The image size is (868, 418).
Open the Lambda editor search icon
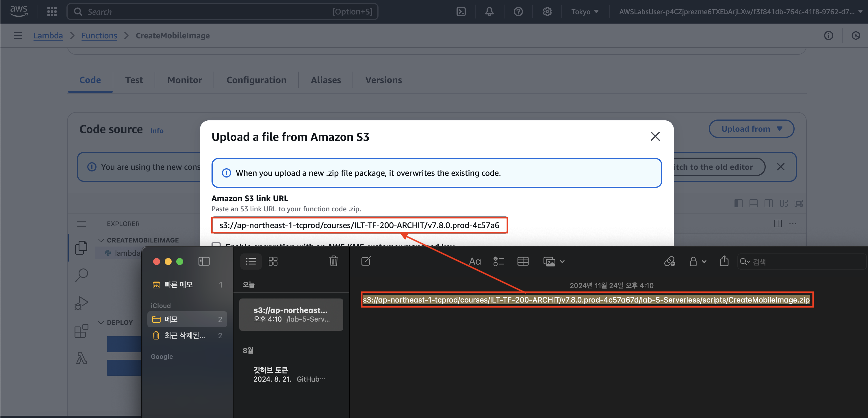(81, 275)
